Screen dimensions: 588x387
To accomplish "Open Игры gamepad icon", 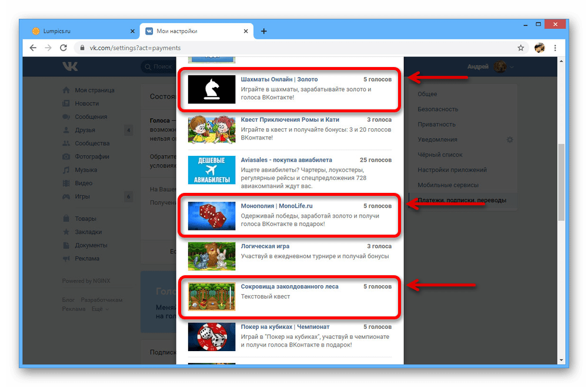I will coord(66,196).
